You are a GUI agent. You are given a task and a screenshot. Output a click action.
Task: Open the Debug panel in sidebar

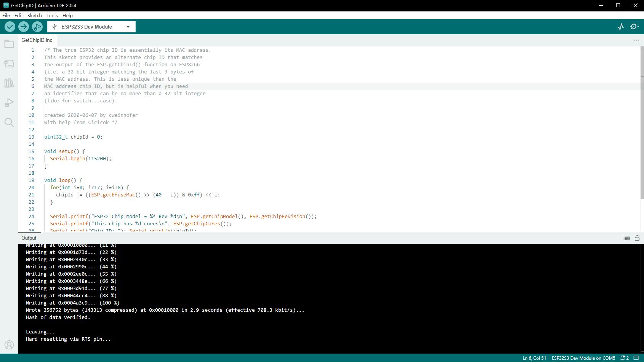tap(9, 103)
